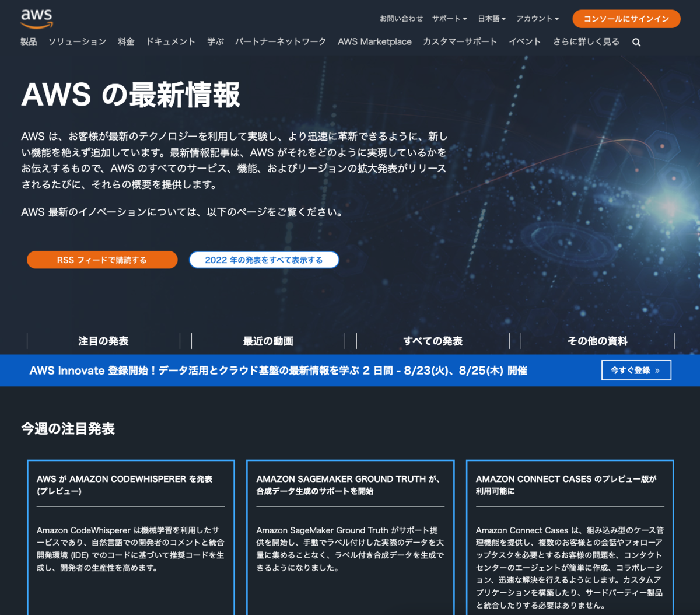Switch to 最近の動画 tab
This screenshot has height=615, width=700.
268,341
